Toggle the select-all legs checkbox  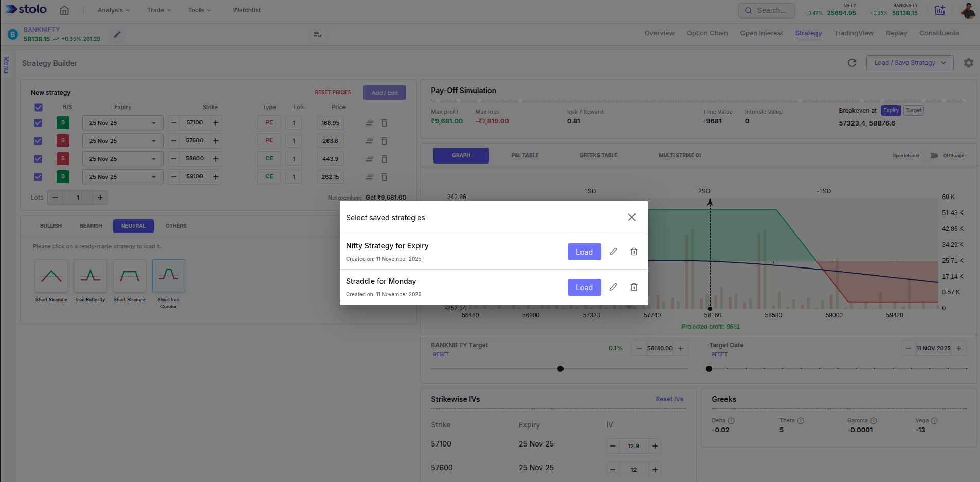click(39, 108)
